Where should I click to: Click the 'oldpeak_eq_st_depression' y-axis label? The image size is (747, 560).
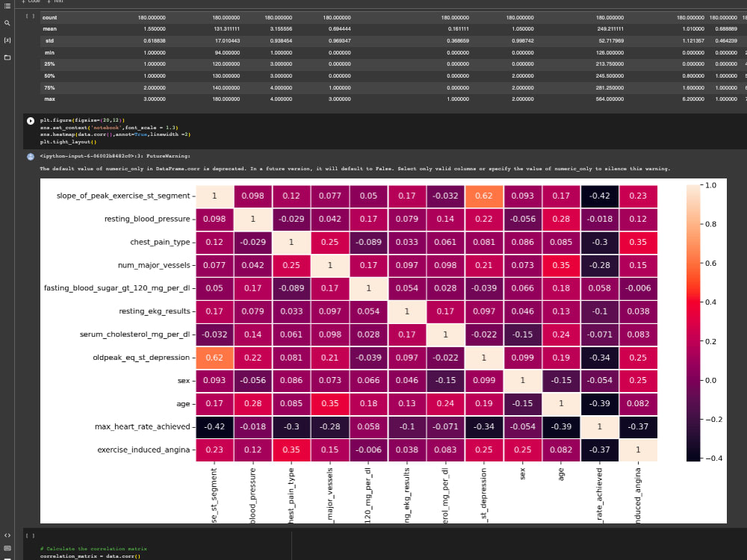[x=141, y=358]
